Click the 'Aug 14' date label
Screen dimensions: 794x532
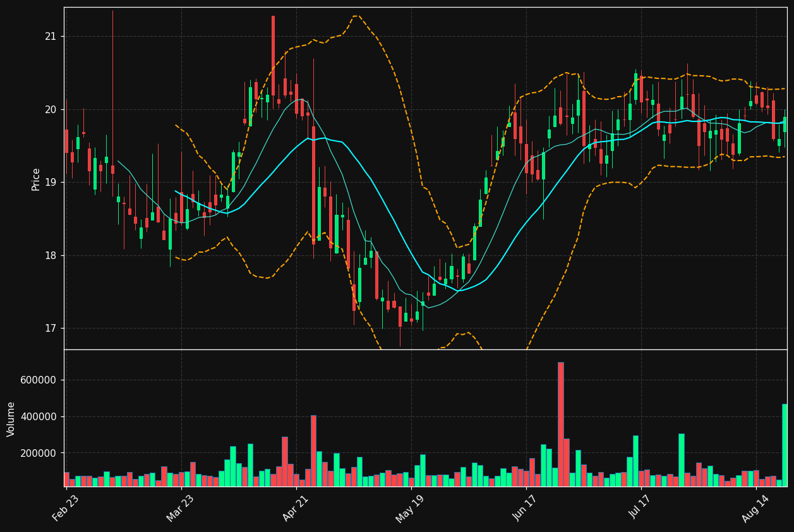(755, 508)
